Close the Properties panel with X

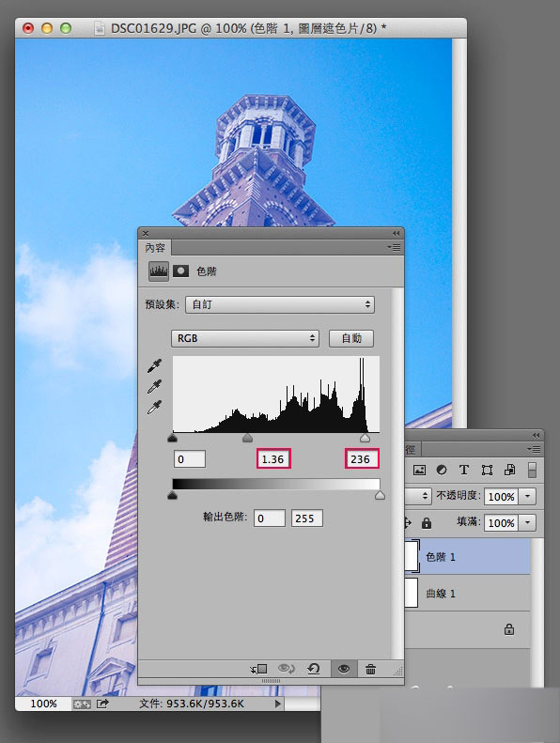[x=146, y=233]
